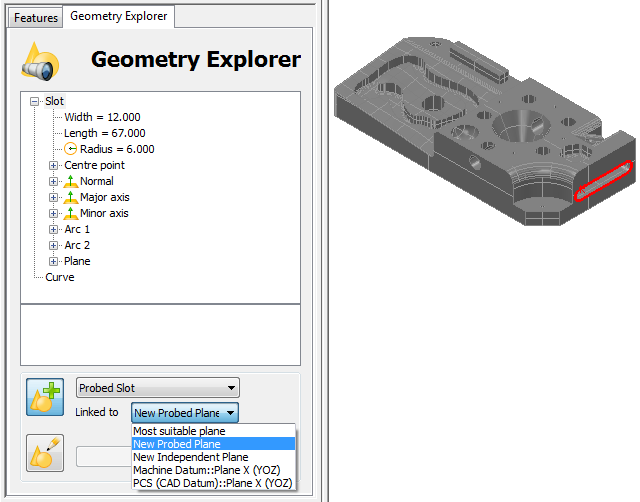Choose Most suitable plane option
640x502 pixels.
coord(213,431)
